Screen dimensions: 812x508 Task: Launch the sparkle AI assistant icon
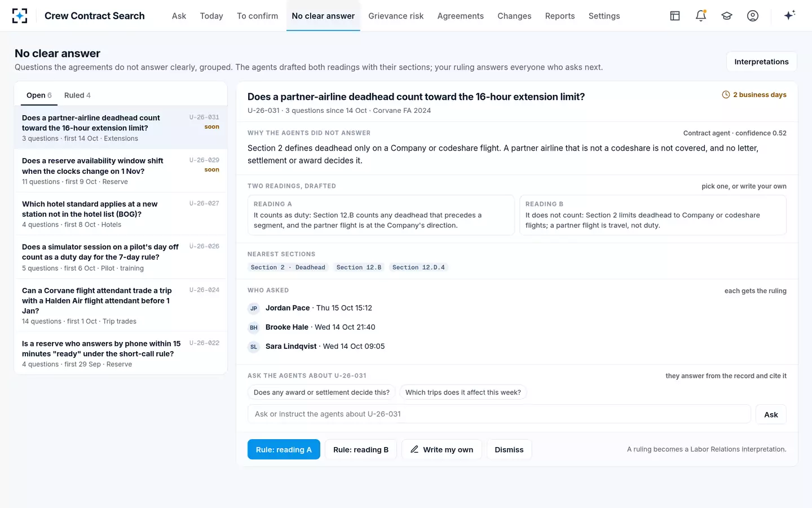coord(789,15)
